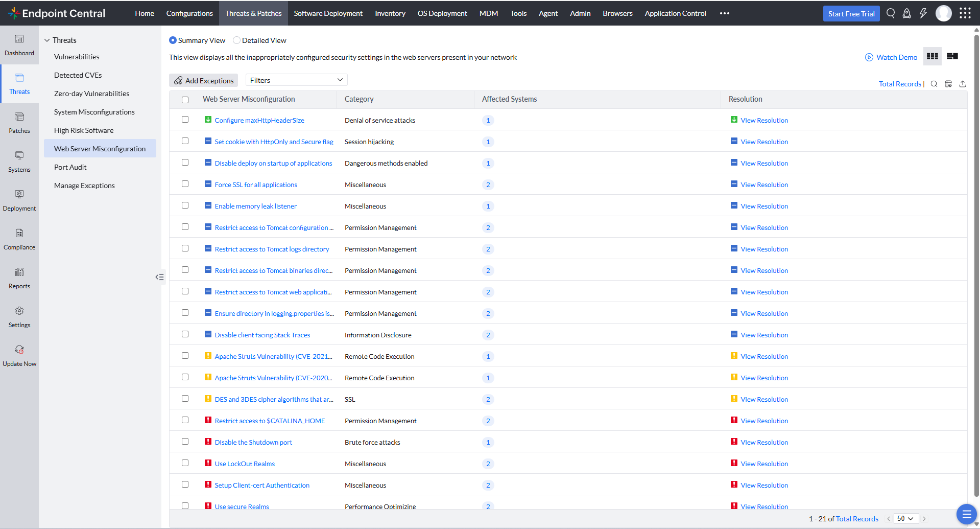Check the Use LockOut Realms row checkbox
The width and height of the screenshot is (980, 529).
coord(185,463)
